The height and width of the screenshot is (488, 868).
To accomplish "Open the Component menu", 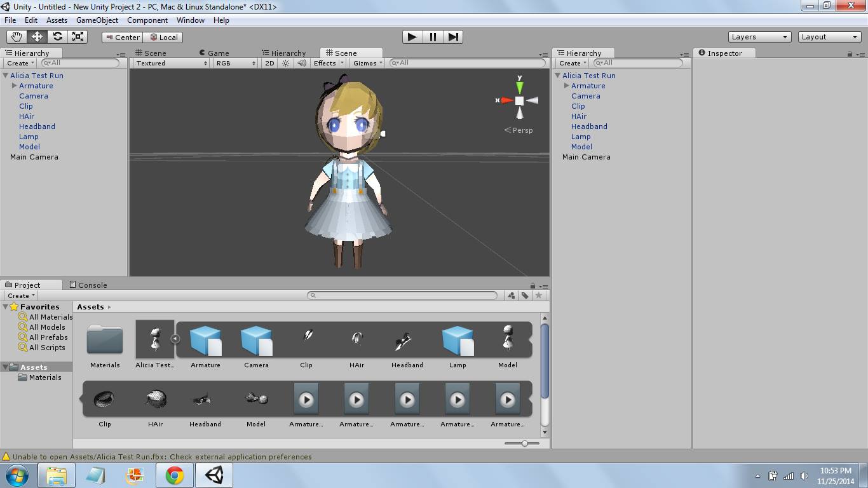I will click(x=147, y=20).
